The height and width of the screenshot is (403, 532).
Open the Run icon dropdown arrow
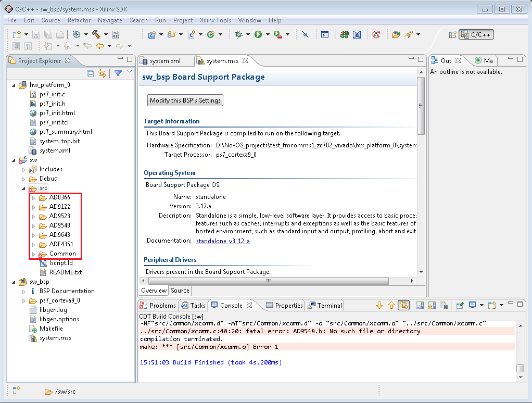268,34
